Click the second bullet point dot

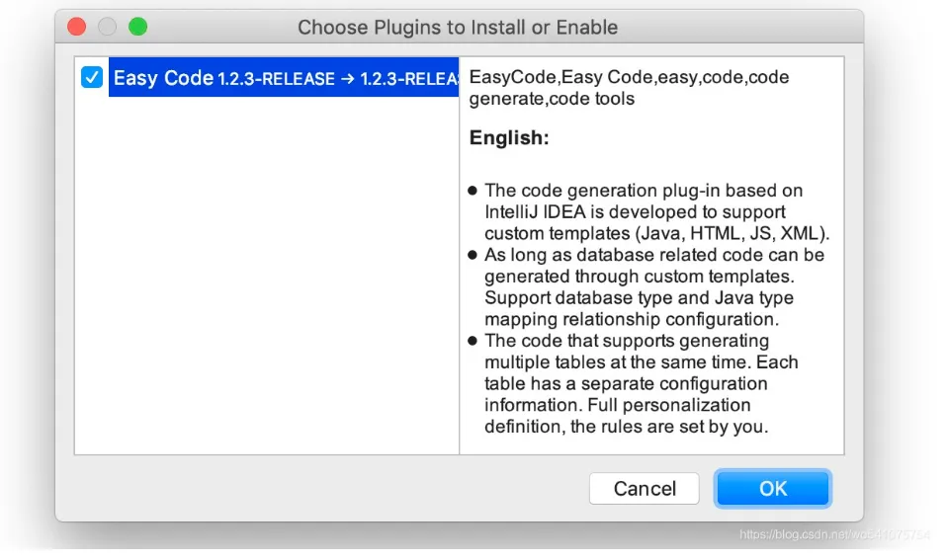[473, 255]
